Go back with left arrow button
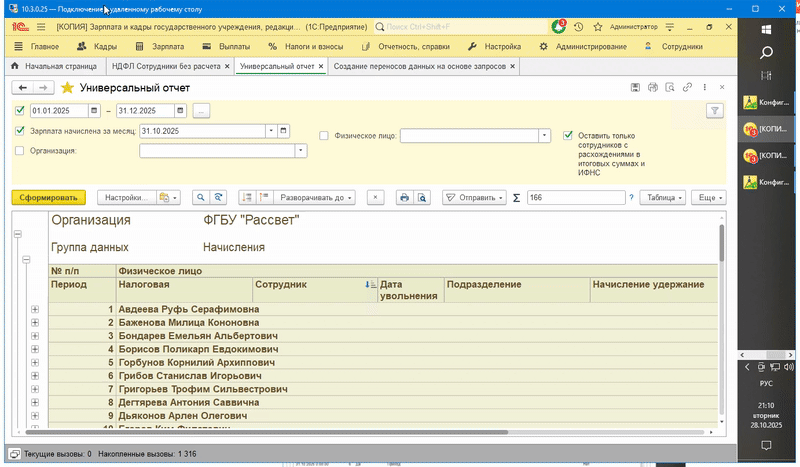The width and height of the screenshot is (800, 467). (22, 88)
